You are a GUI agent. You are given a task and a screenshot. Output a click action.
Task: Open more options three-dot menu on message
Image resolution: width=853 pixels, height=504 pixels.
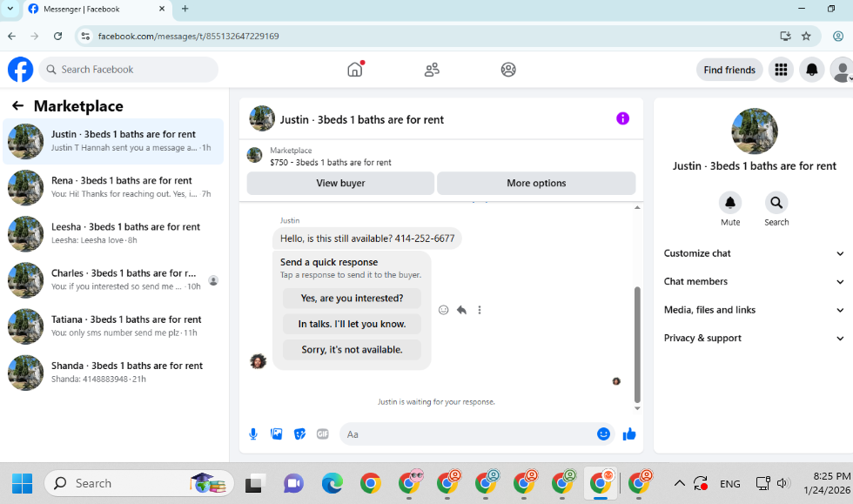pyautogui.click(x=480, y=310)
